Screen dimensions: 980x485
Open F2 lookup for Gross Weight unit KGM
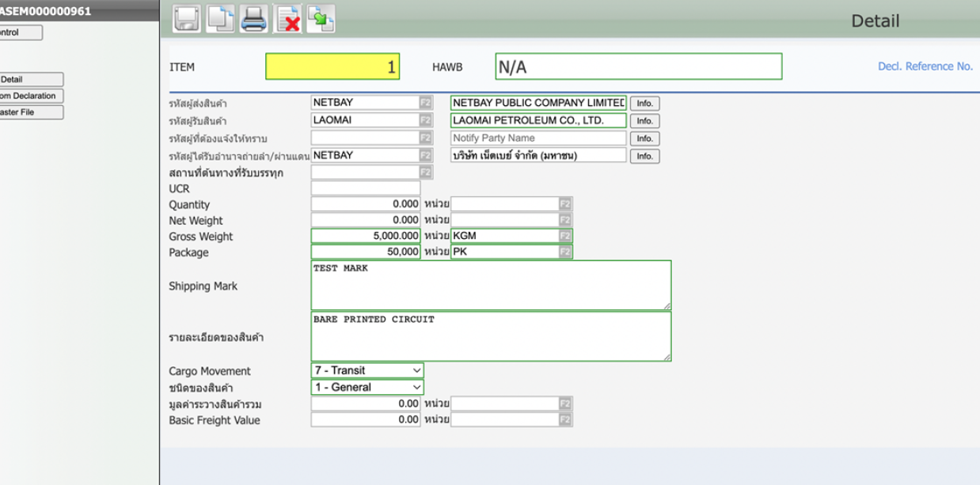pos(565,236)
